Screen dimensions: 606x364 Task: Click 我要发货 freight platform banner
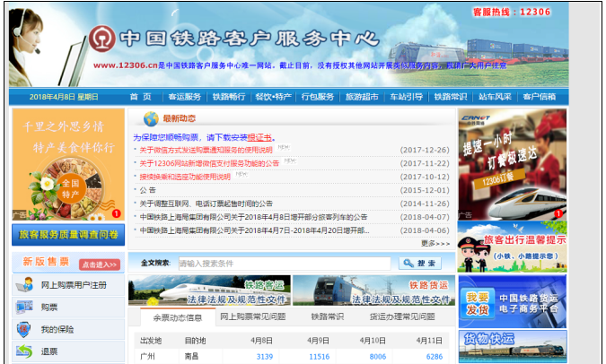coord(512,302)
